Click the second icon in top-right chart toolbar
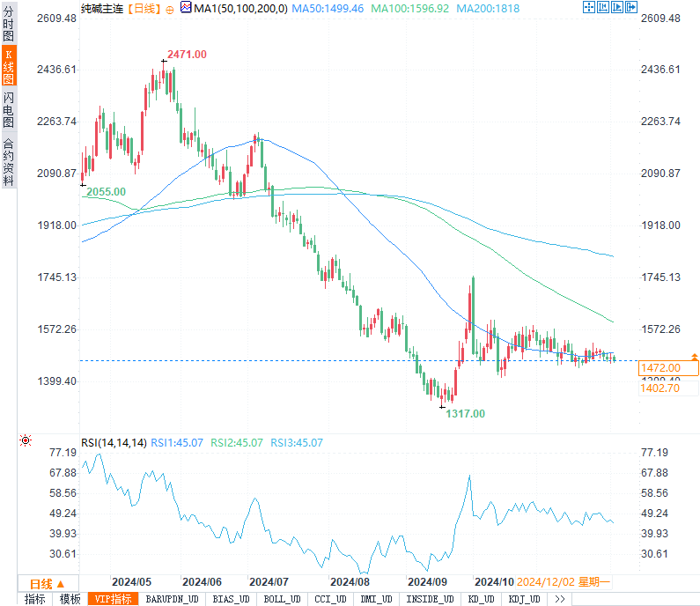 point(603,8)
